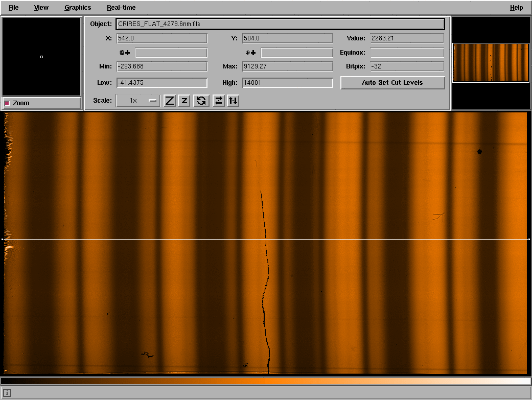Click the empty declination field
Viewport: 532px width, 400px height.
(x=297, y=53)
